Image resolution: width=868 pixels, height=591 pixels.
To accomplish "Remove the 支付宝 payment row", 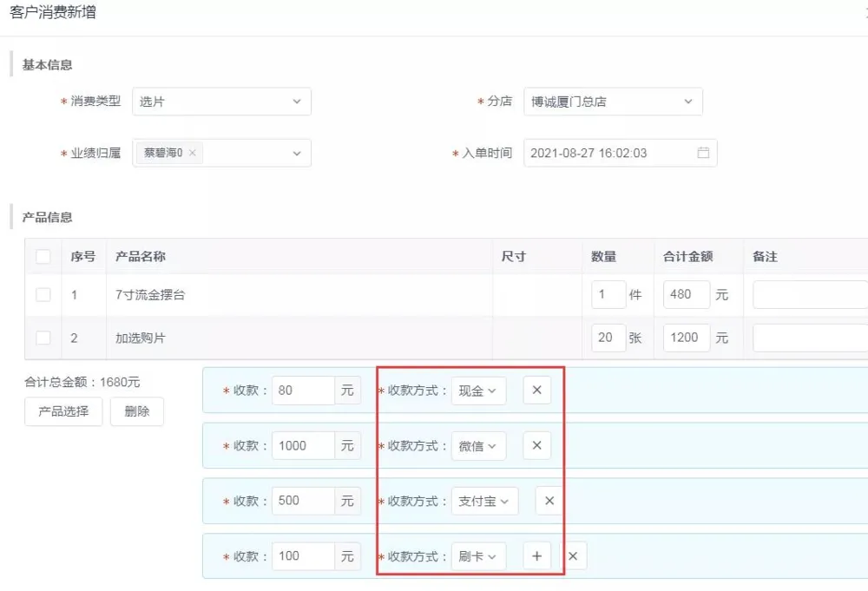I will pyautogui.click(x=549, y=502).
